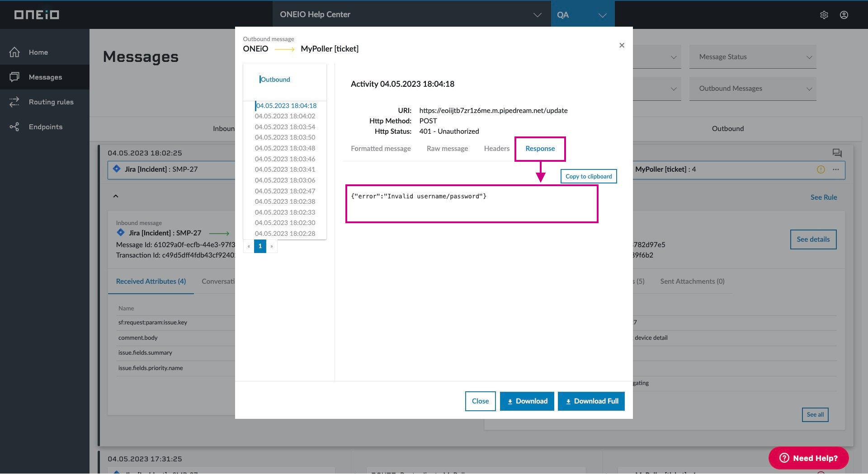
Task: Open Received Attributes (4) tab
Action: [151, 282]
